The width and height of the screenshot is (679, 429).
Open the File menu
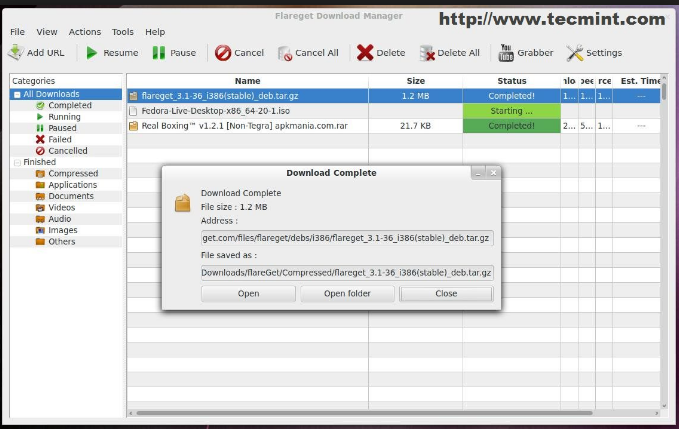[x=17, y=32]
